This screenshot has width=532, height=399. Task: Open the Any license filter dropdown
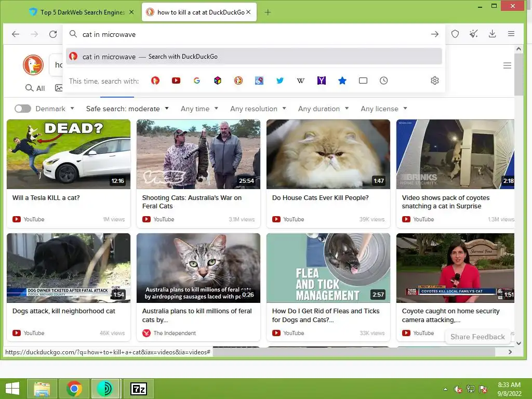[384, 109]
